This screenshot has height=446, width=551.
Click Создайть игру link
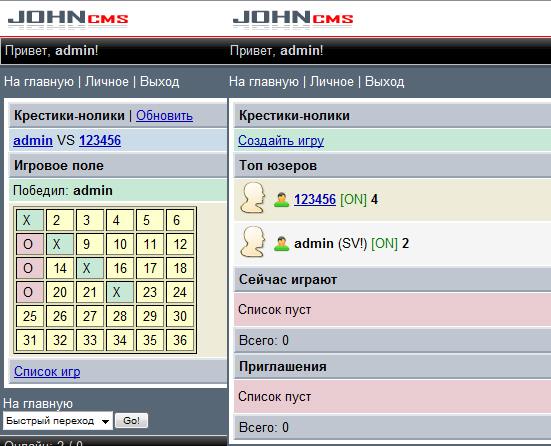pos(281,141)
